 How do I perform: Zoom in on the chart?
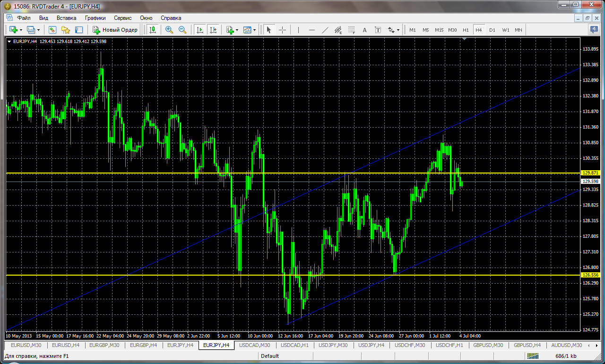[x=169, y=30]
